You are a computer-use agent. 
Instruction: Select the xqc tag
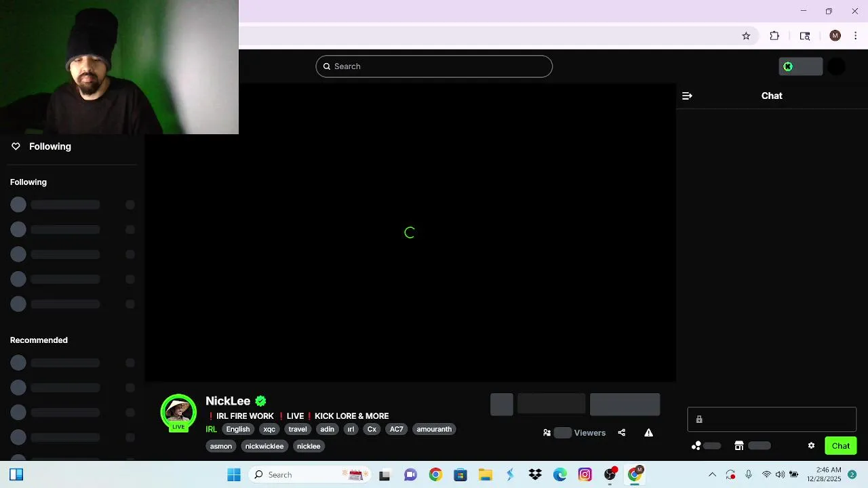pos(269,429)
